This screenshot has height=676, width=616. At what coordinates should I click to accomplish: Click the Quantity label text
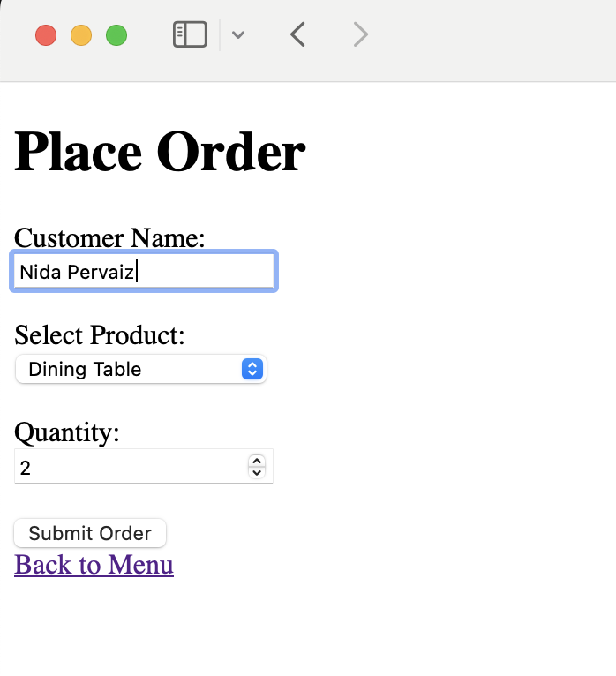[67, 432]
